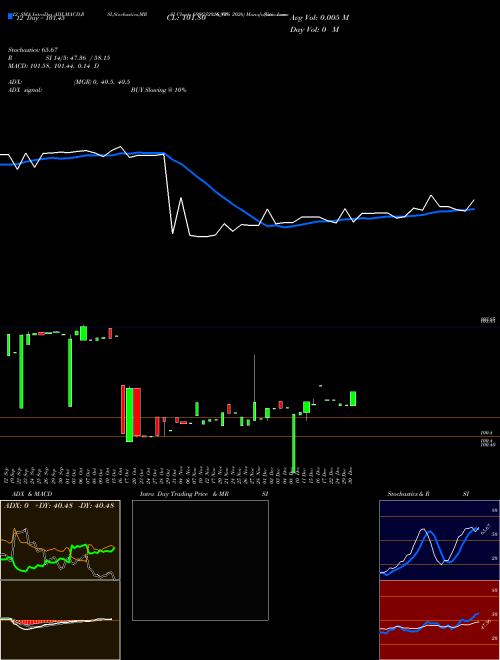Click the tall green candle at 08 Dec

tap(294, 442)
